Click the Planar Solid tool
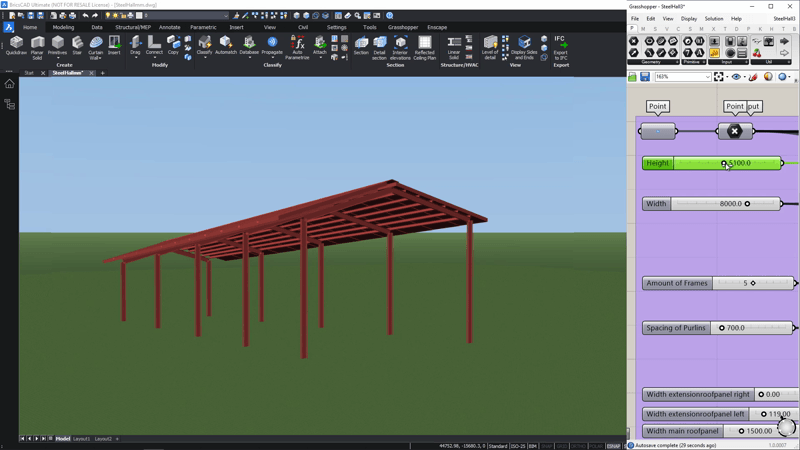This screenshot has height=450, width=800. 37,48
